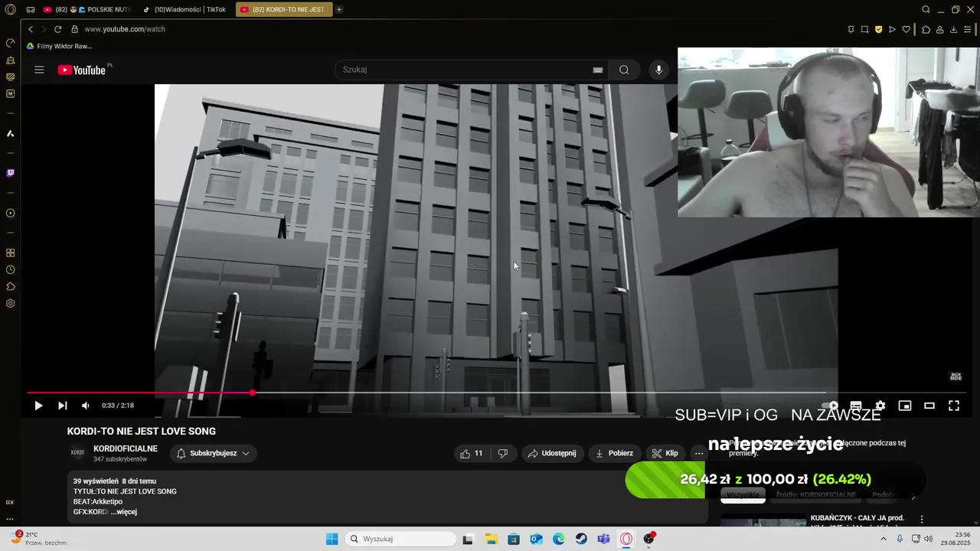Open the Twitch panel in the sidebar
Screen dimensions: 980x551
tap(11, 173)
